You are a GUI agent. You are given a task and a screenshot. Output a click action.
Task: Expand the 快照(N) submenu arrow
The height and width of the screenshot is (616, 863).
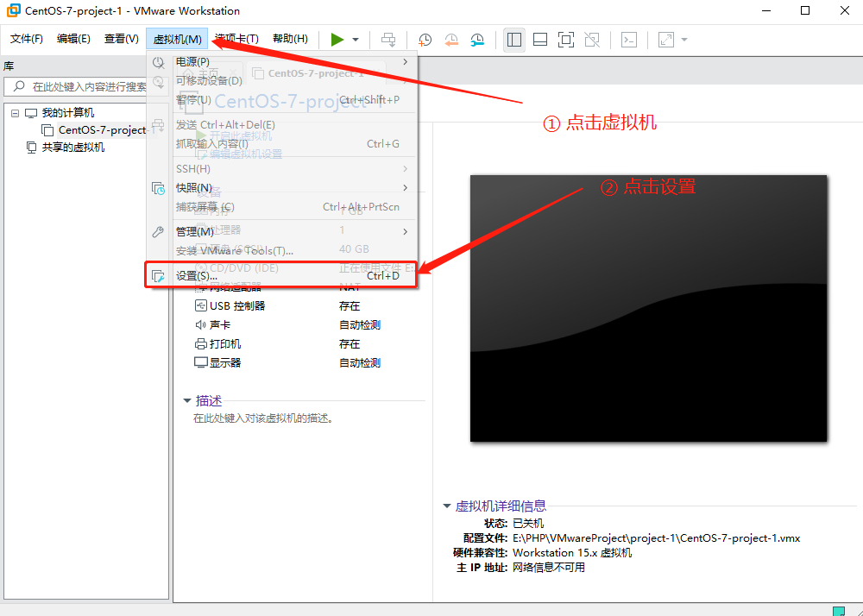(405, 187)
